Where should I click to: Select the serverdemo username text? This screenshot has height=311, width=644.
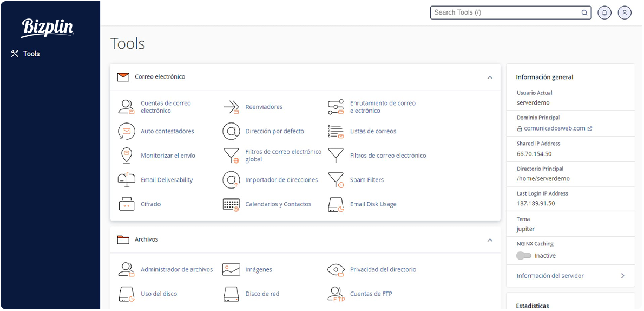point(533,103)
